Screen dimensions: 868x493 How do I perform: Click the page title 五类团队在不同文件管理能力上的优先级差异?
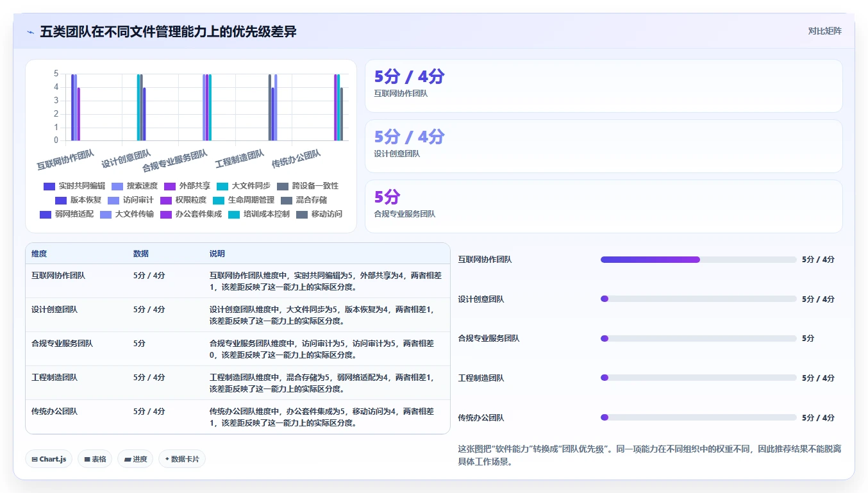click(168, 31)
